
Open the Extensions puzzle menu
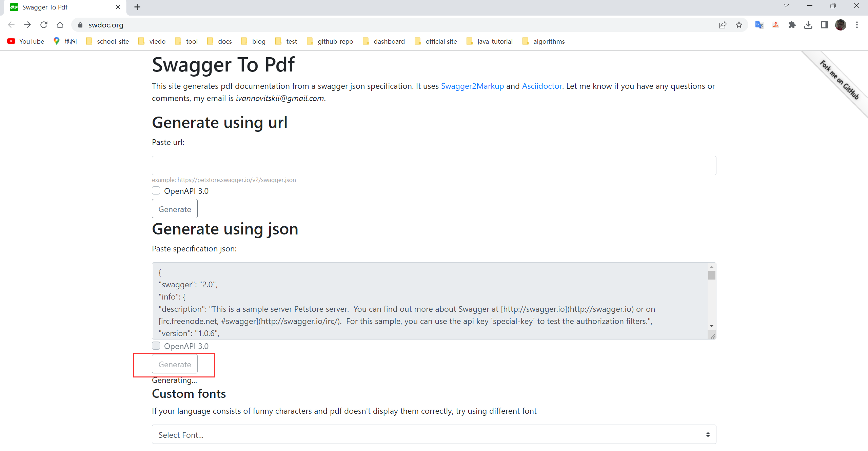(x=792, y=25)
